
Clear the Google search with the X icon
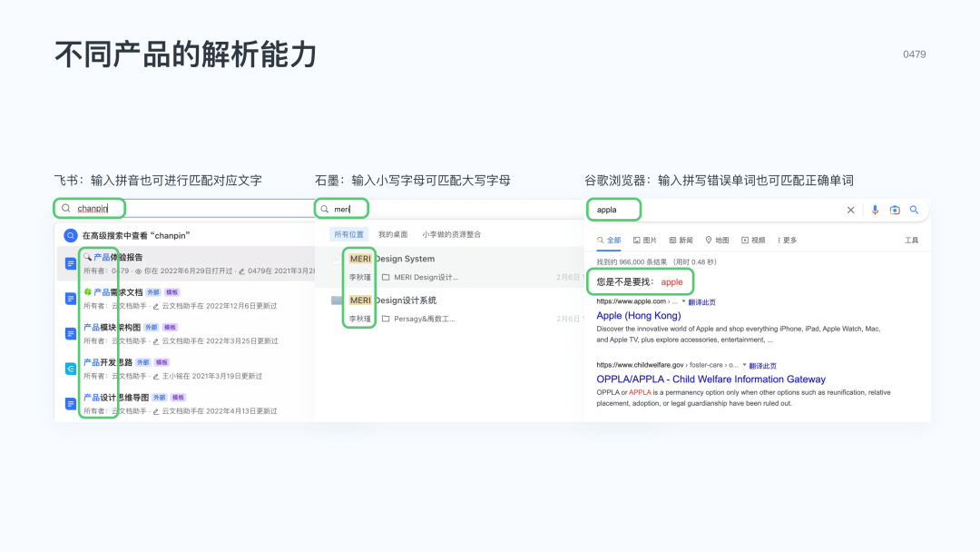click(850, 210)
